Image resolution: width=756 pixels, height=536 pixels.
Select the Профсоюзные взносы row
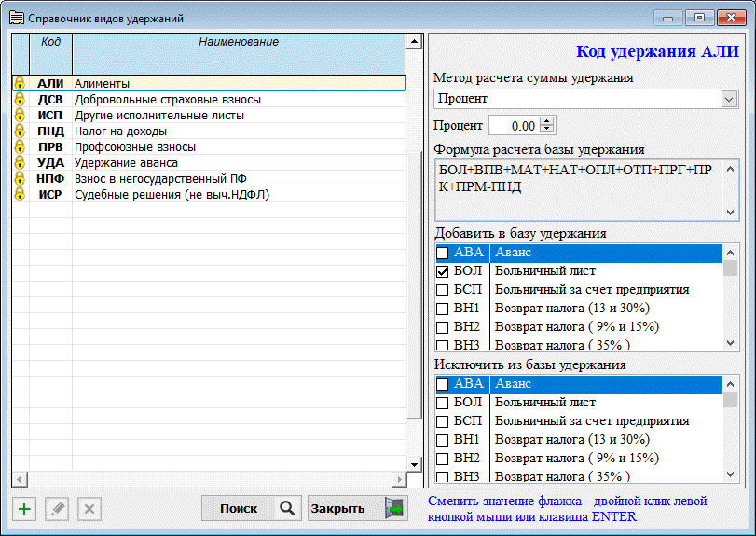pos(209,146)
